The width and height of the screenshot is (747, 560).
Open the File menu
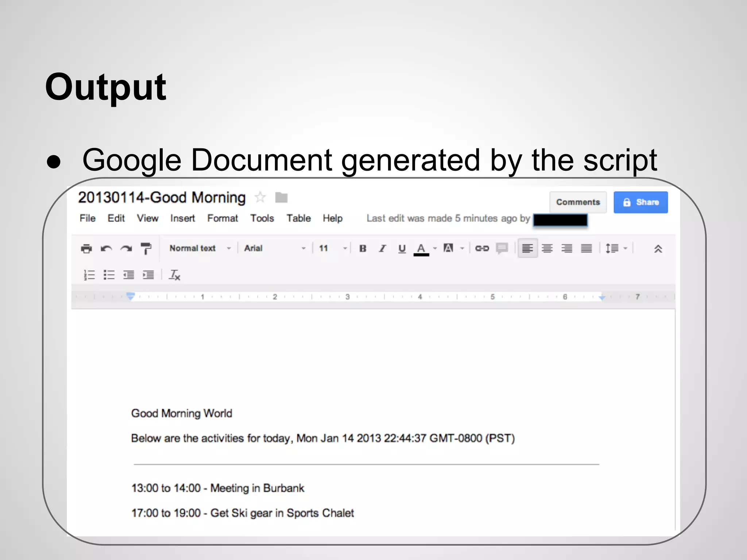[88, 218]
